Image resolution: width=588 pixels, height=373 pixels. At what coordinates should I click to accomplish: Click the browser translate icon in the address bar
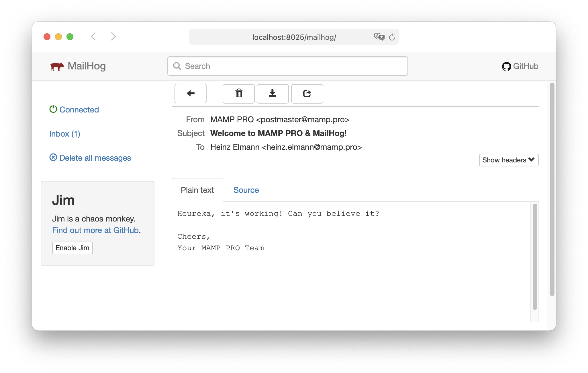point(379,37)
